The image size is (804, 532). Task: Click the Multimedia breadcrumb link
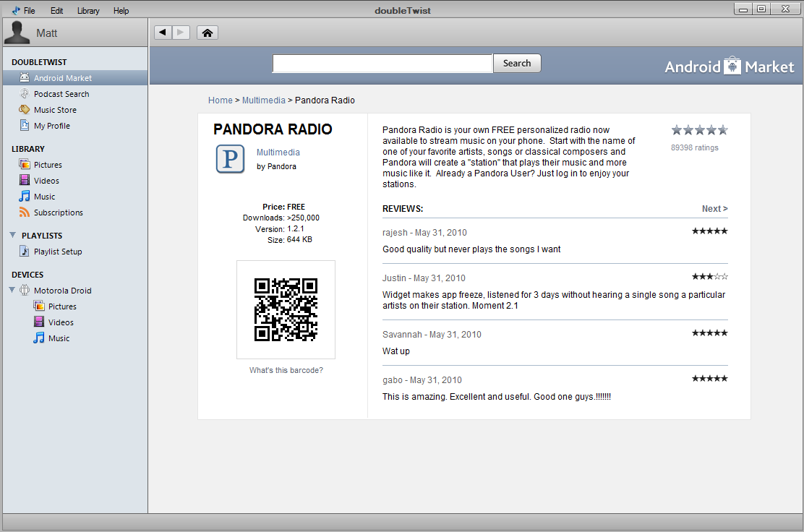(263, 100)
